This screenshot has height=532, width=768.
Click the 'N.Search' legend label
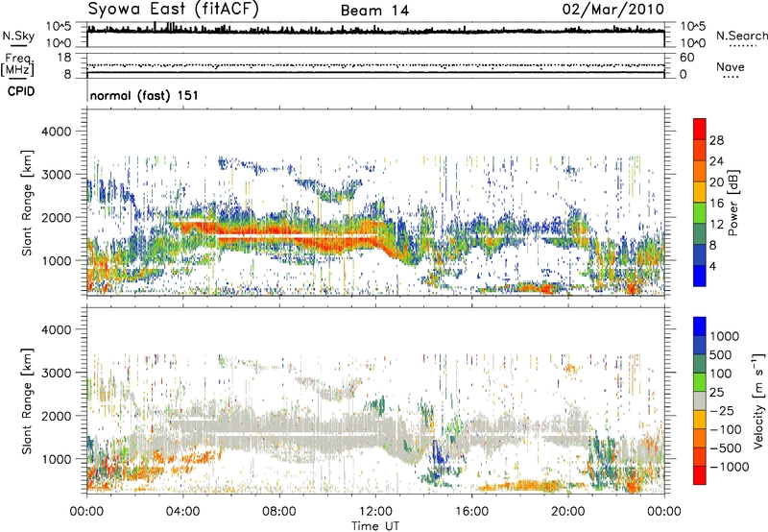741,36
